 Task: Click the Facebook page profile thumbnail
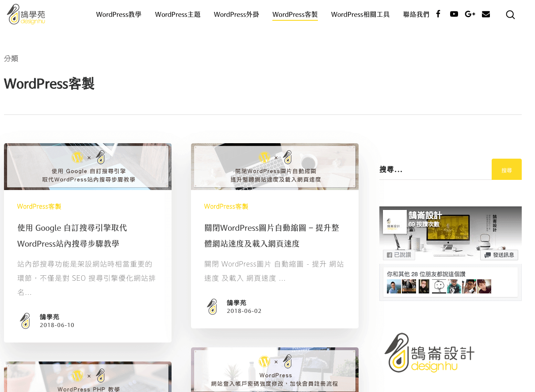pyautogui.click(x=394, y=221)
